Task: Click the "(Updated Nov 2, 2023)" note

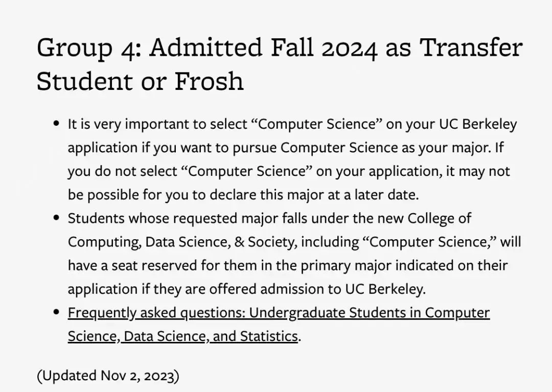Action: click(108, 376)
